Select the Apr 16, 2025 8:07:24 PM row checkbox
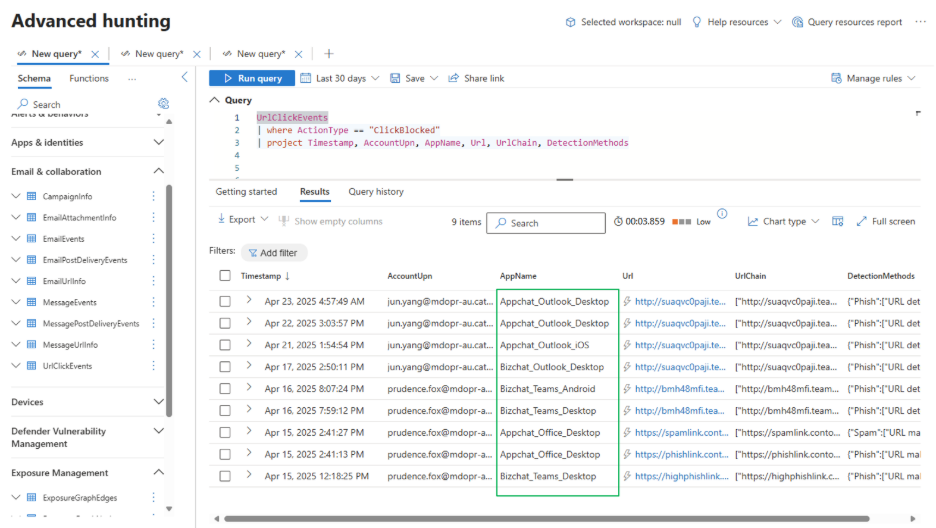 (224, 388)
